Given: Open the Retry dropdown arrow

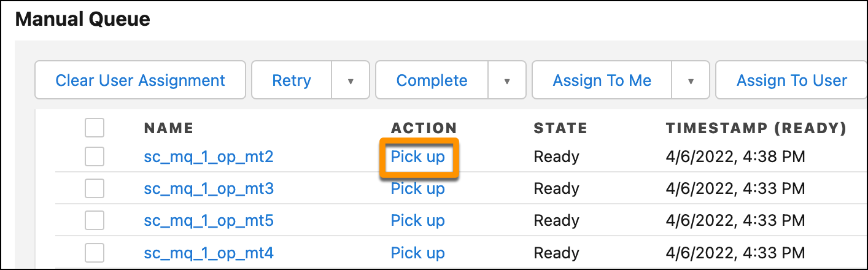Looking at the screenshot, I should [351, 80].
